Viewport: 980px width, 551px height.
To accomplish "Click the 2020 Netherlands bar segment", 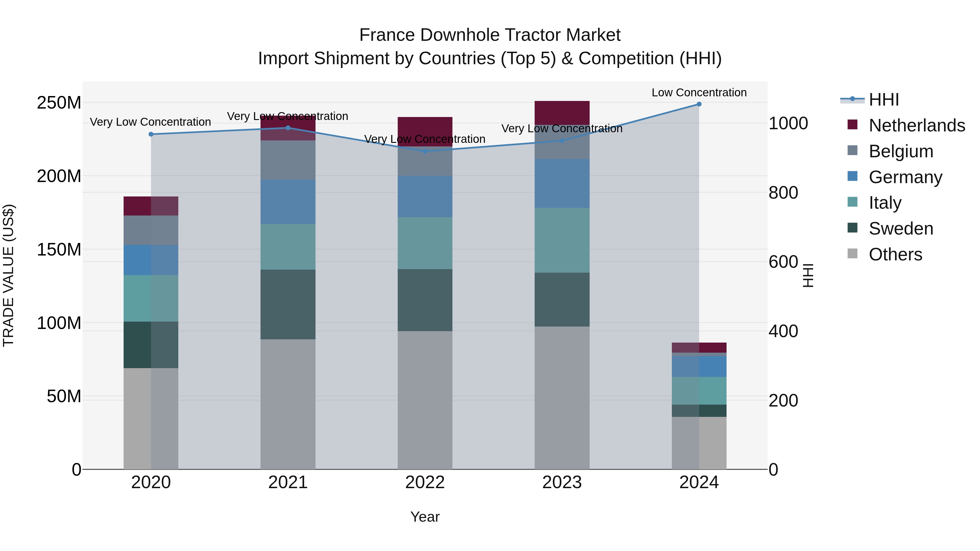I will coord(151,206).
